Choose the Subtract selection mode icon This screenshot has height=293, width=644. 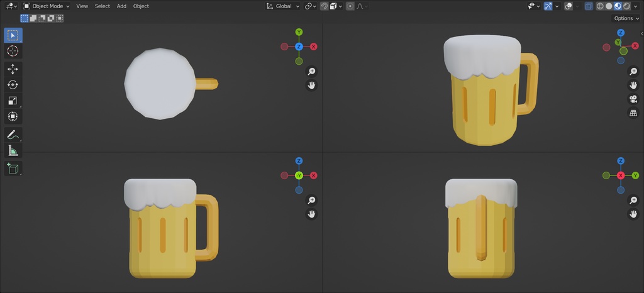(x=42, y=18)
